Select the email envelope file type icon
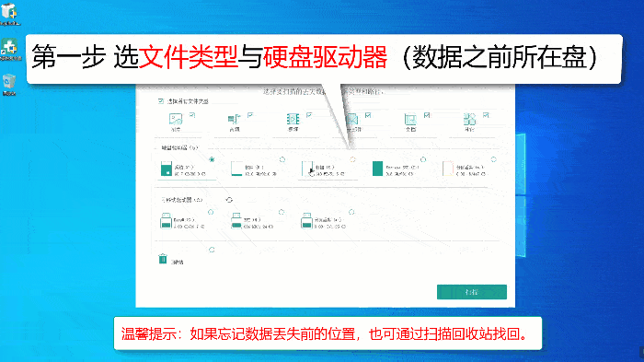Screen dimensions: 644x362 click(x=352, y=120)
